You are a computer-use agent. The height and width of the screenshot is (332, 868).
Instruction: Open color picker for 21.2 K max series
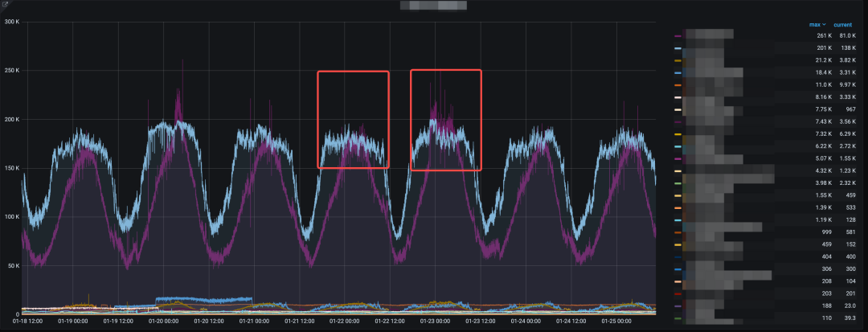click(x=679, y=61)
